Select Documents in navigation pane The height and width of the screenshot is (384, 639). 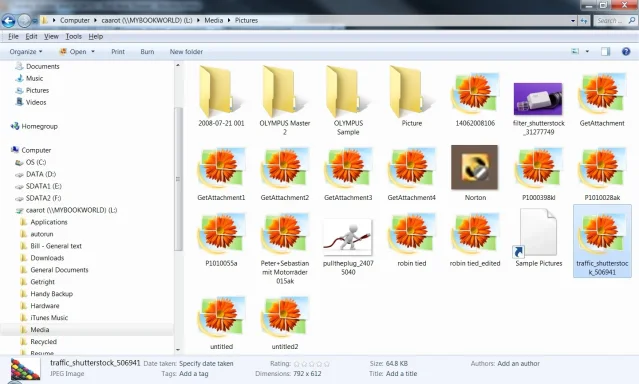(x=42, y=66)
